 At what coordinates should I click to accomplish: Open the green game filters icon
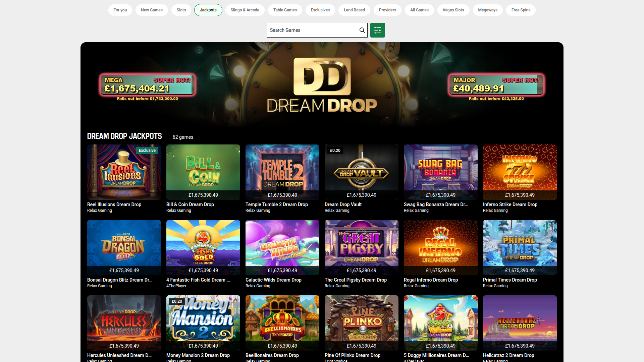point(377,30)
